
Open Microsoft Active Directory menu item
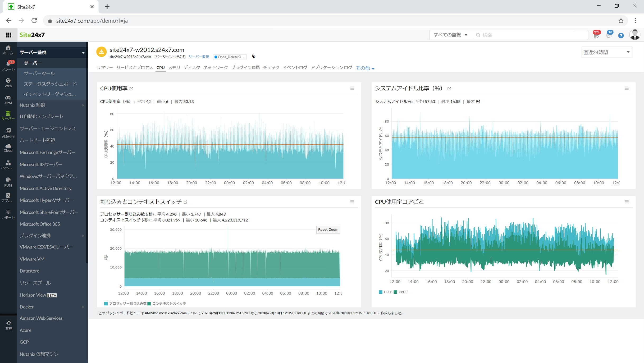pyautogui.click(x=45, y=188)
